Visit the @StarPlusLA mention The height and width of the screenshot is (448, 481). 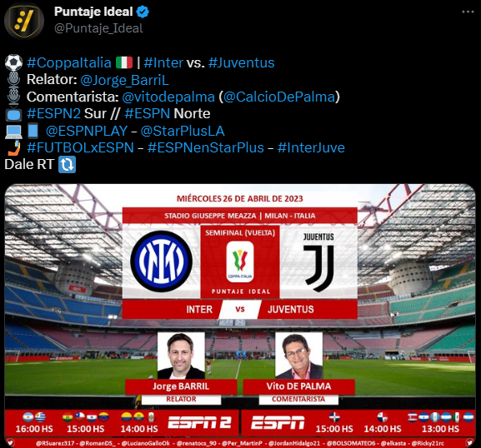click(183, 131)
